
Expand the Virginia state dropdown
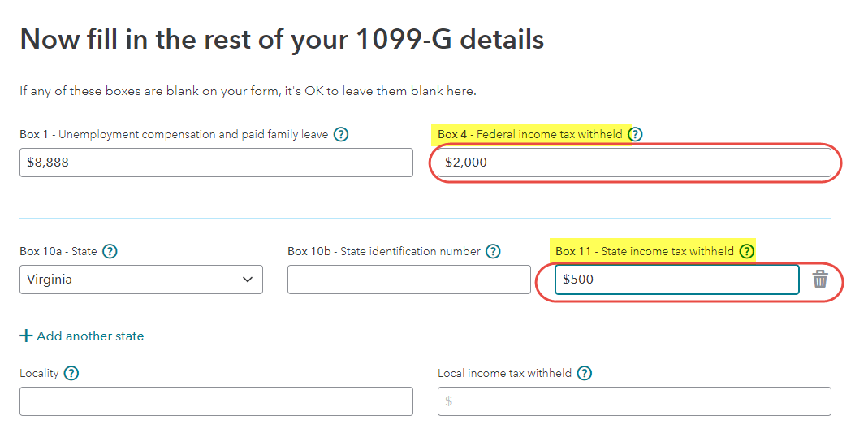[x=141, y=279]
